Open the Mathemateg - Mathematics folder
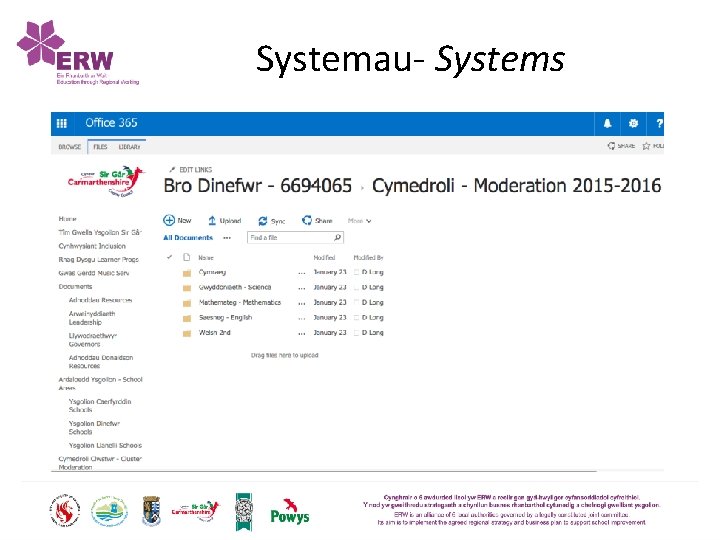The height and width of the screenshot is (540, 720). click(x=240, y=302)
